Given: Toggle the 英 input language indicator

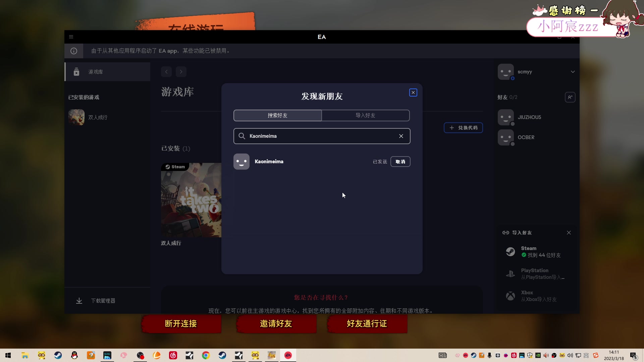Looking at the screenshot, I should (586, 355).
